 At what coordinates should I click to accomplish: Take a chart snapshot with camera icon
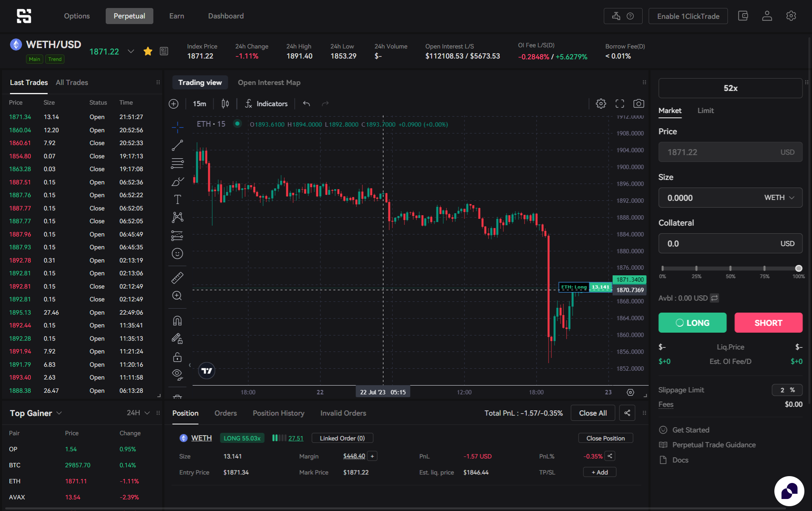click(639, 104)
